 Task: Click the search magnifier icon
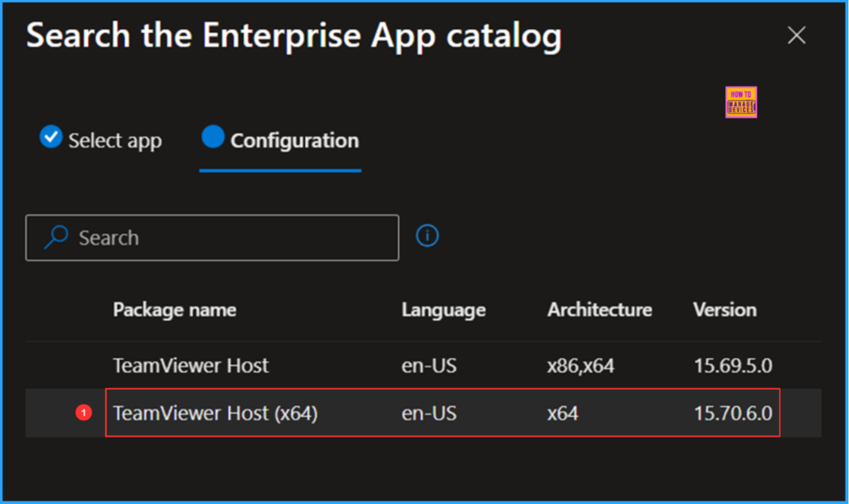point(55,237)
